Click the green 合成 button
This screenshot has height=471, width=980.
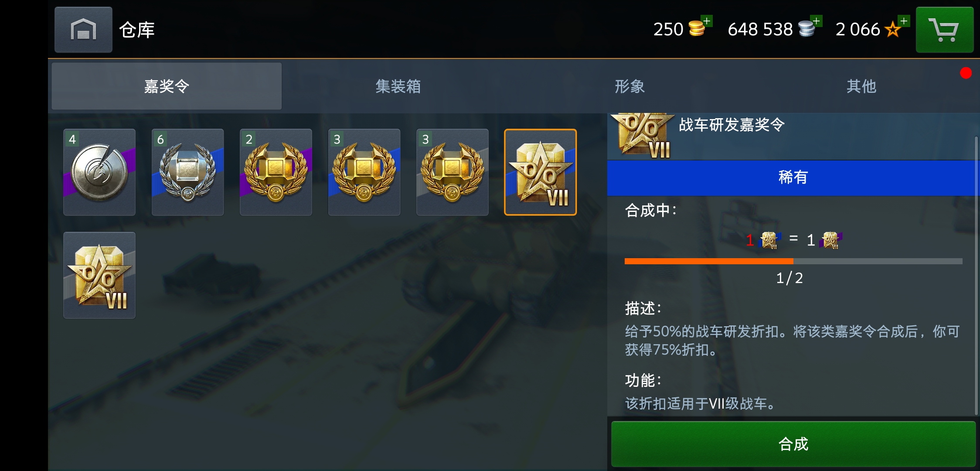[793, 444]
